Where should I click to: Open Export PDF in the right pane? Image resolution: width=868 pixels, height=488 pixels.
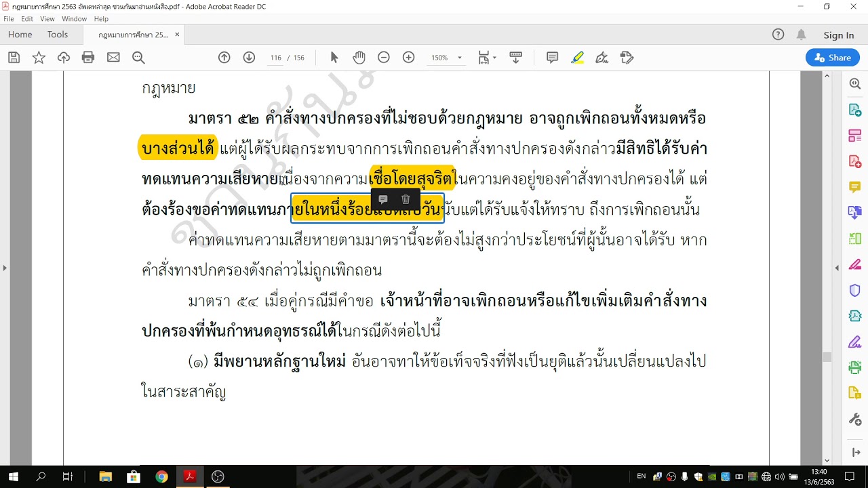855,110
